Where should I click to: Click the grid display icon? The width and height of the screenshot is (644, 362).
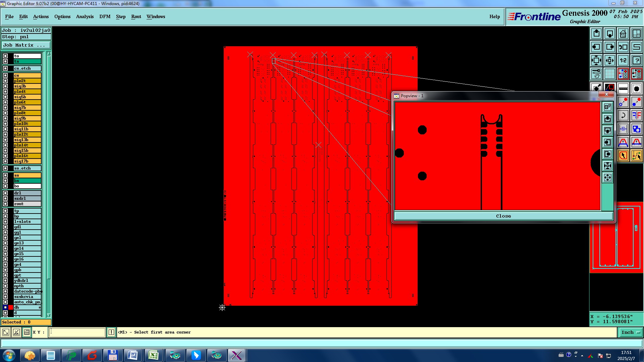click(609, 74)
